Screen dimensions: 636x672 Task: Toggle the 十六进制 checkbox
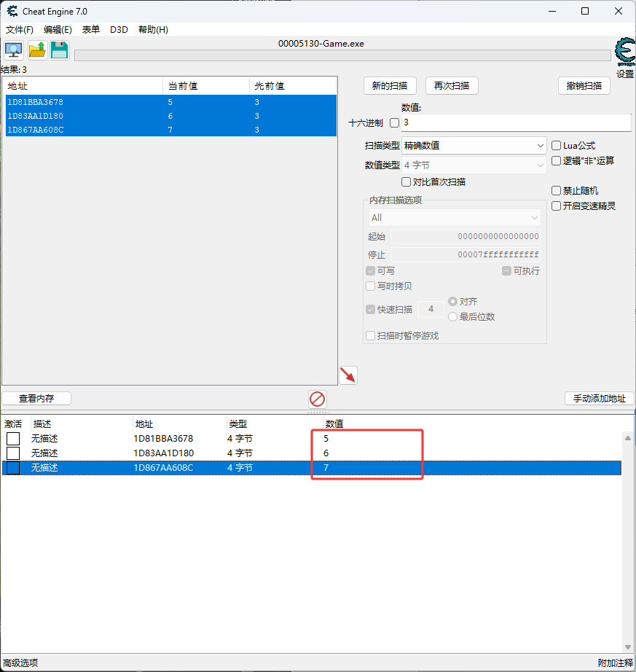(x=394, y=123)
